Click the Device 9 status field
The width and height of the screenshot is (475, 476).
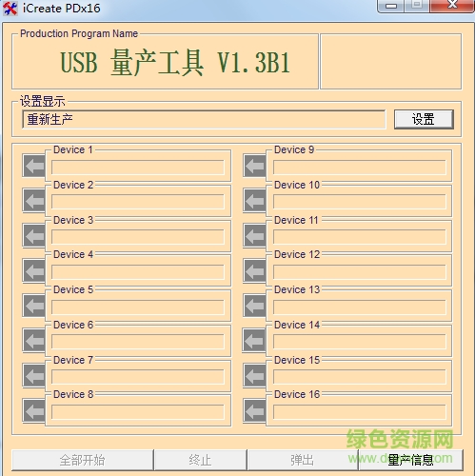[360, 168]
